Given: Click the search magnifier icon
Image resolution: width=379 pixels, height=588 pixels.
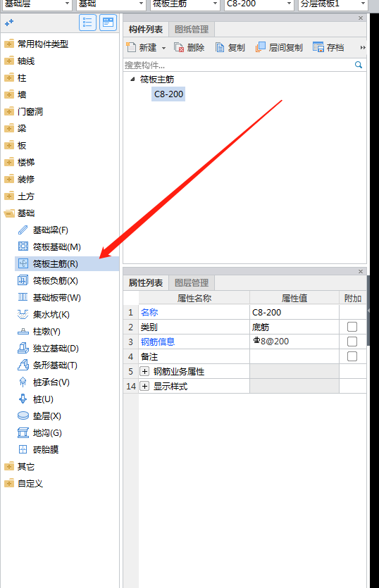Looking at the screenshot, I should [x=359, y=65].
